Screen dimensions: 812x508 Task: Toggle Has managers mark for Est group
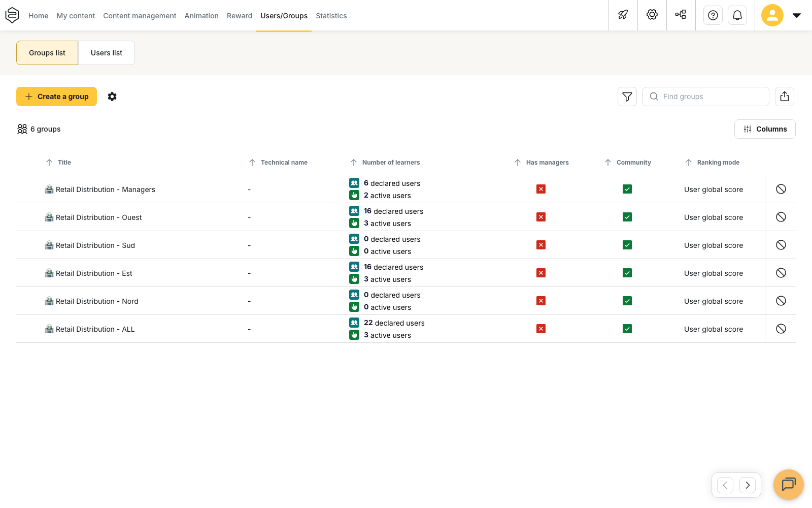pyautogui.click(x=541, y=273)
